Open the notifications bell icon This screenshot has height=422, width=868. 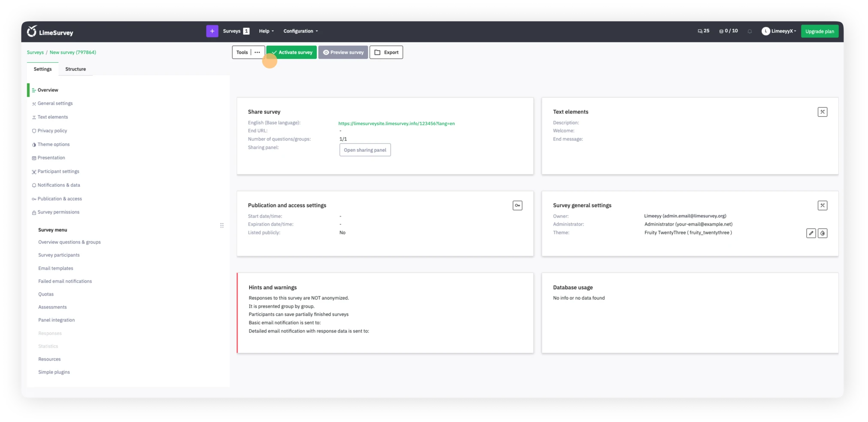pyautogui.click(x=750, y=31)
